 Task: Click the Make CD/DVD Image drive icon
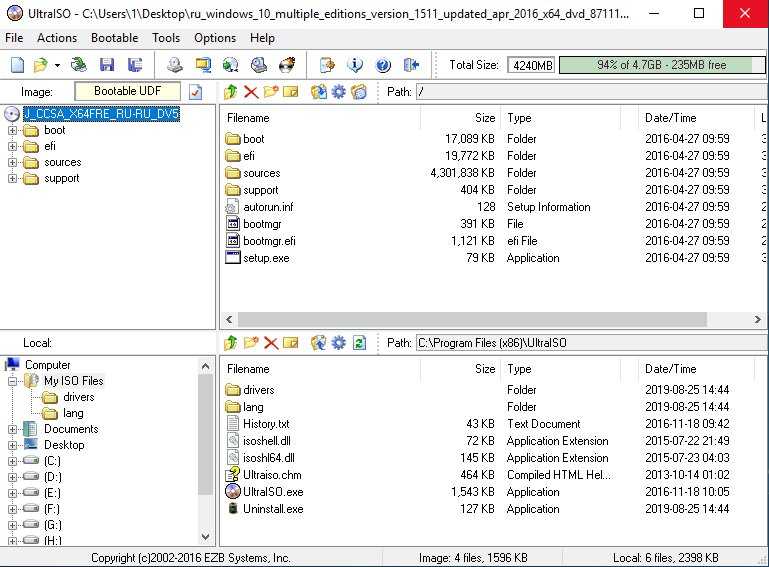[x=175, y=65]
